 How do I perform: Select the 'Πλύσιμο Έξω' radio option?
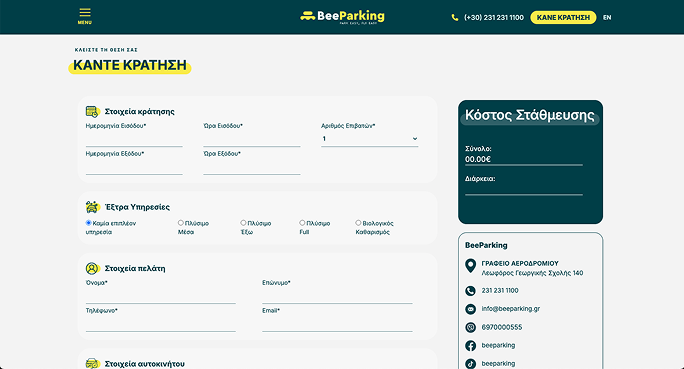point(243,223)
